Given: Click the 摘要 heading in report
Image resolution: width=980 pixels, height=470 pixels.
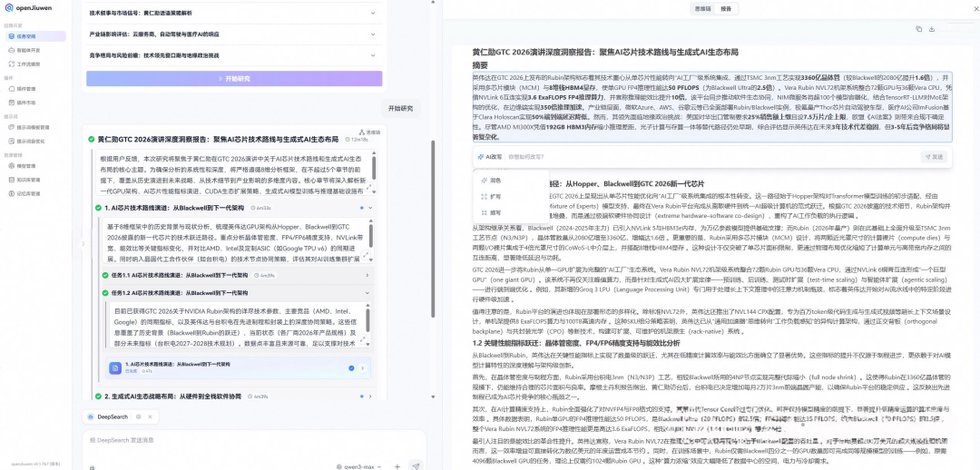Looking at the screenshot, I should 480,64.
